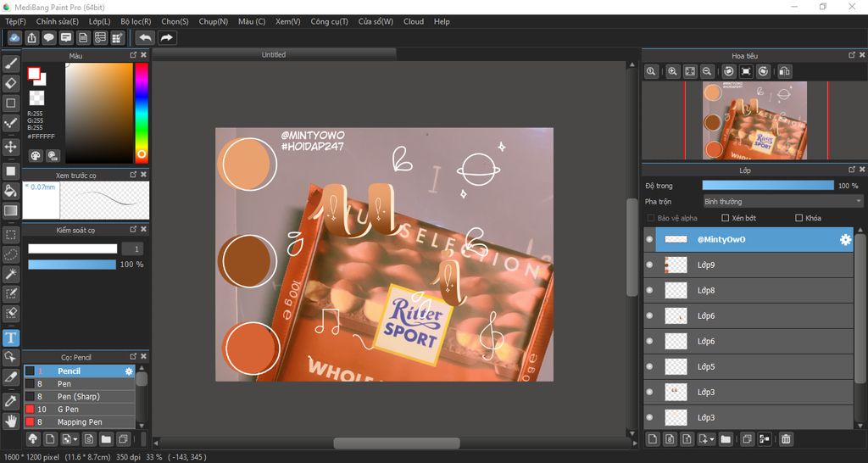Select the Eraser tool

point(10,83)
